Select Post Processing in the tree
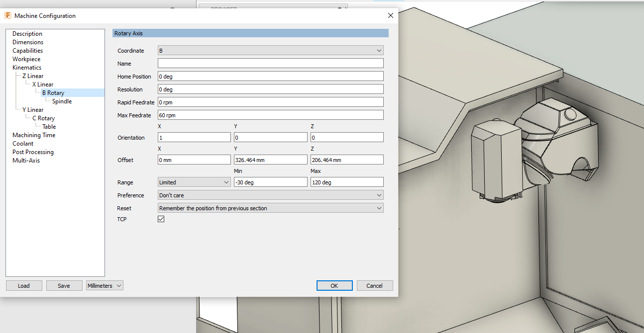The image size is (644, 333). click(33, 152)
